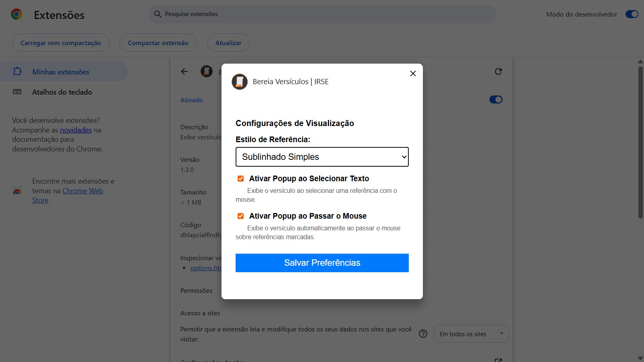
Task: Click the Pesquise extensões search field
Action: click(322, 14)
